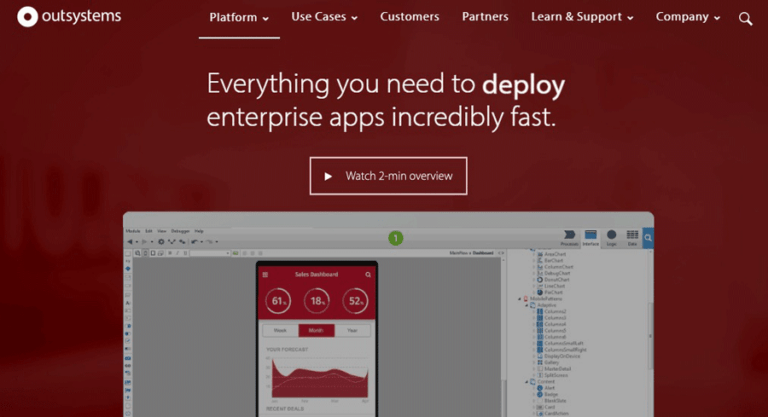Open the Debugger menu in the IDE
768x417 pixels.
(180, 231)
